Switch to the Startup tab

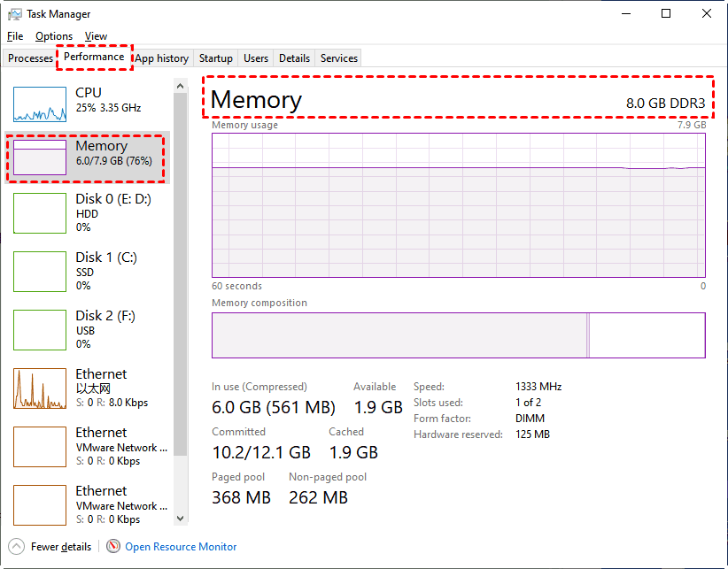pos(215,58)
